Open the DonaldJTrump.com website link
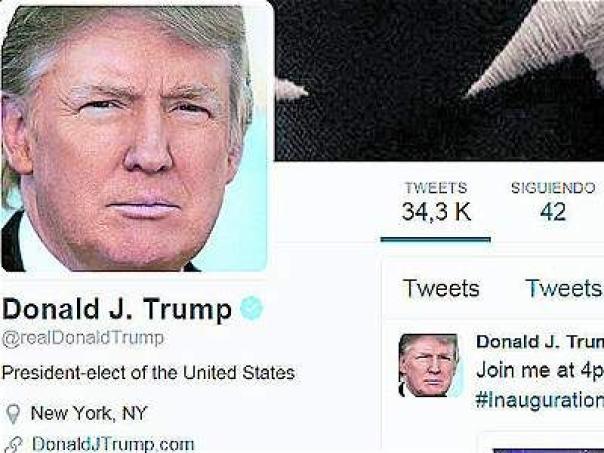 tap(113, 444)
